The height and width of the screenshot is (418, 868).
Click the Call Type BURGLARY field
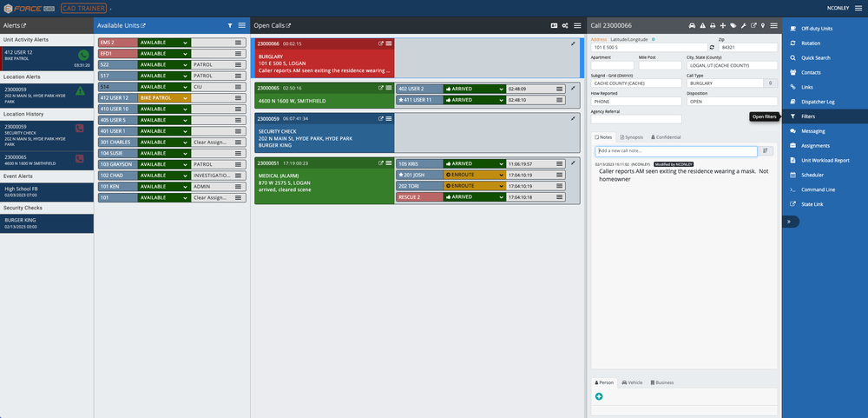725,83
